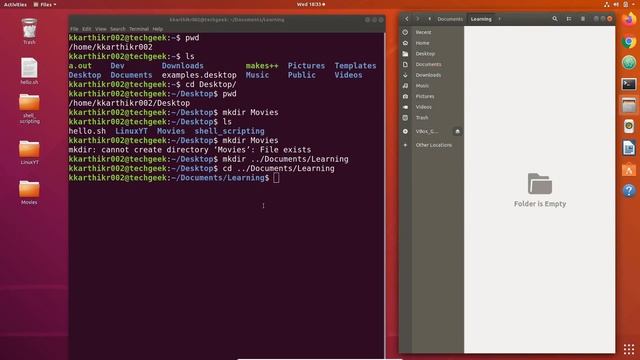Screen dimensions: 640x360
Task: Open the Help menu in Terminal
Action: point(158,29)
